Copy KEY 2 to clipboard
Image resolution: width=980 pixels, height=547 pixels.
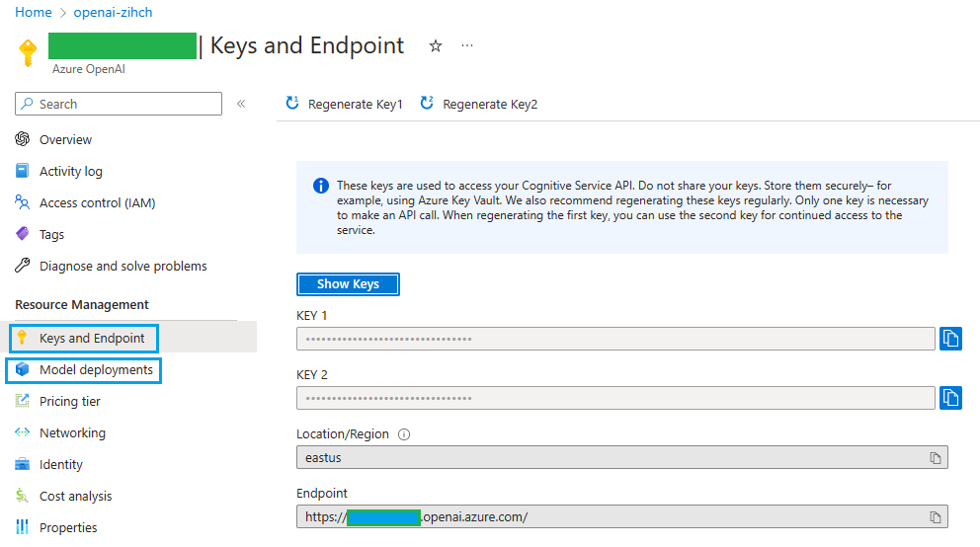(950, 398)
